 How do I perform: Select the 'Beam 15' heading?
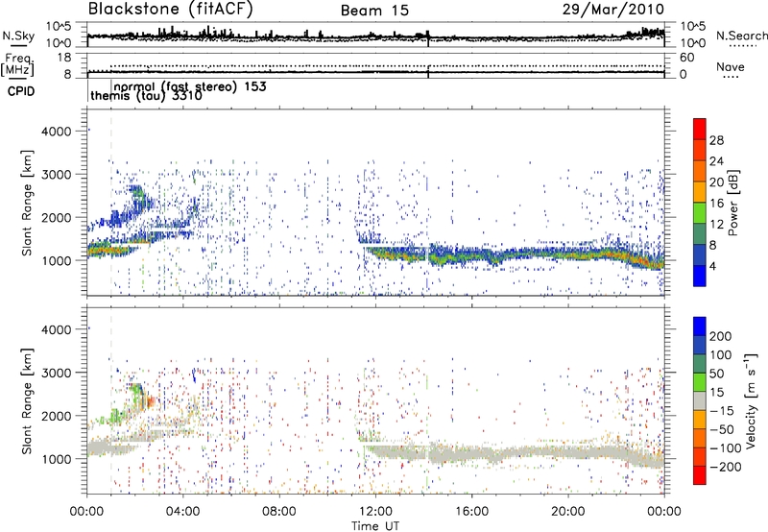click(x=374, y=11)
